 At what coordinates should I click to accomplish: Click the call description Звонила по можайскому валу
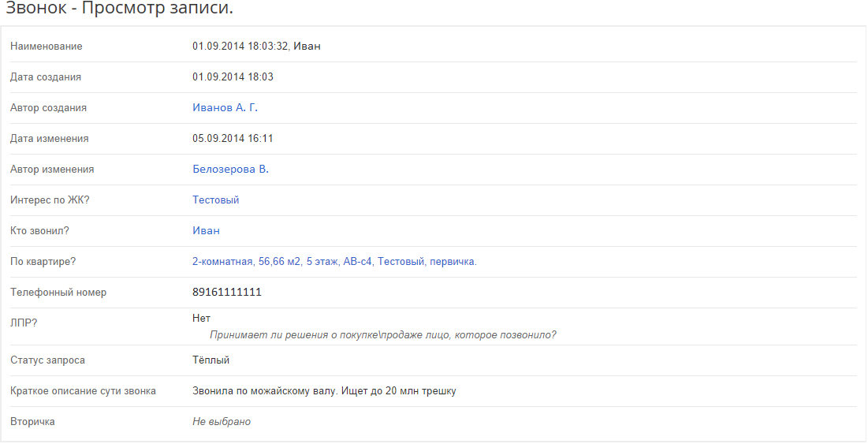[x=324, y=391]
